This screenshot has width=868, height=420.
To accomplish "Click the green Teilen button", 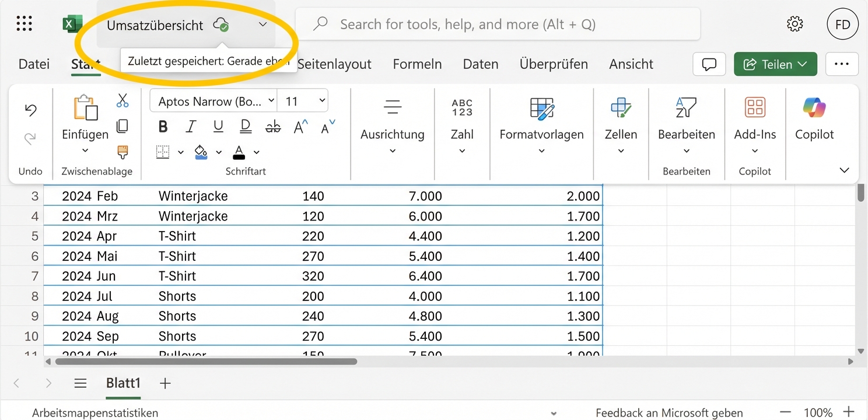I will click(775, 64).
